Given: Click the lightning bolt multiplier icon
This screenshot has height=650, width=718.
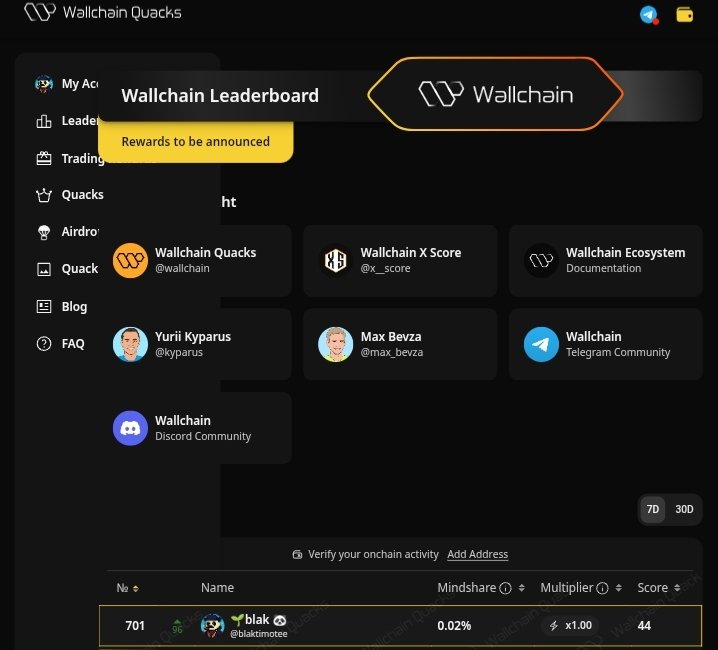Looking at the screenshot, I should [x=554, y=625].
